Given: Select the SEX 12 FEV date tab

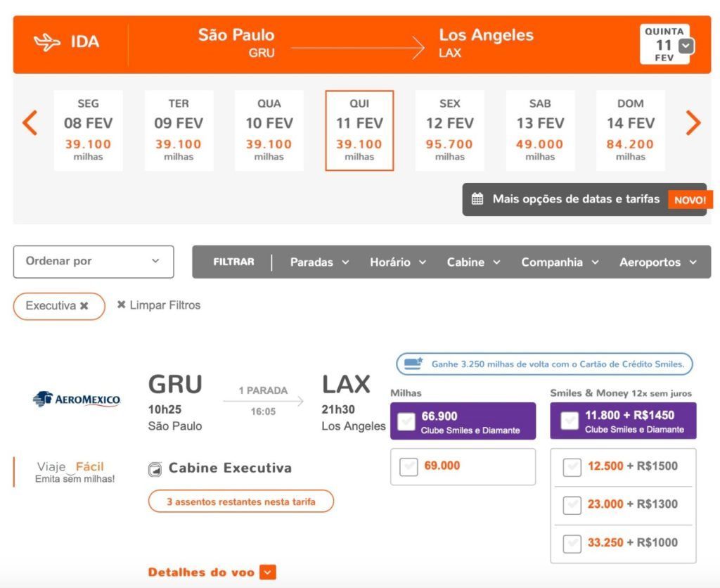Looking at the screenshot, I should point(449,130).
